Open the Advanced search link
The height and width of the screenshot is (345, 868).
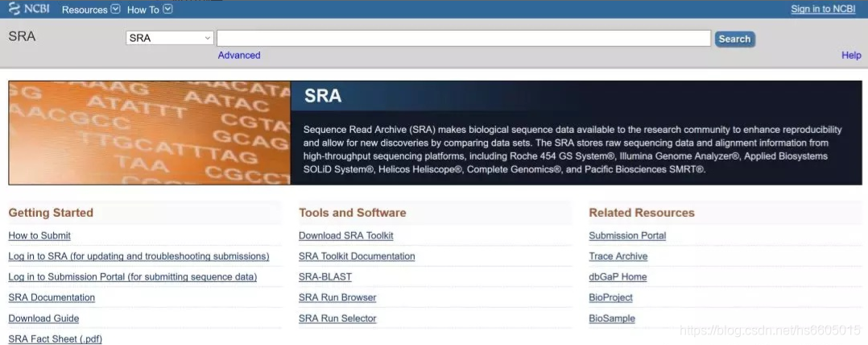(x=238, y=55)
